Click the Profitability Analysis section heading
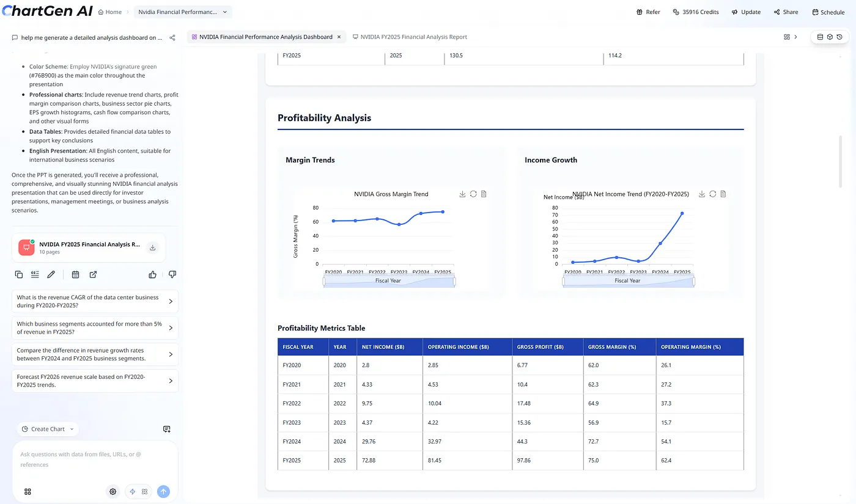 pyautogui.click(x=324, y=118)
